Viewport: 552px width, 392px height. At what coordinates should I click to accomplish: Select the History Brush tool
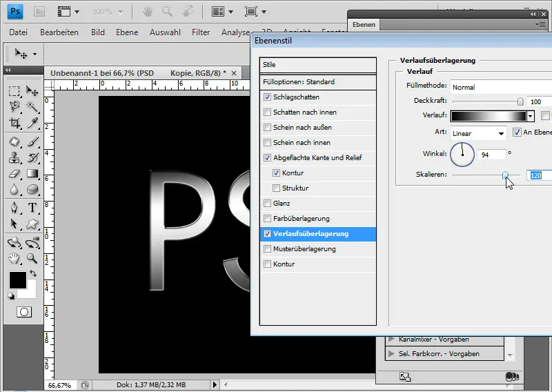tap(32, 157)
